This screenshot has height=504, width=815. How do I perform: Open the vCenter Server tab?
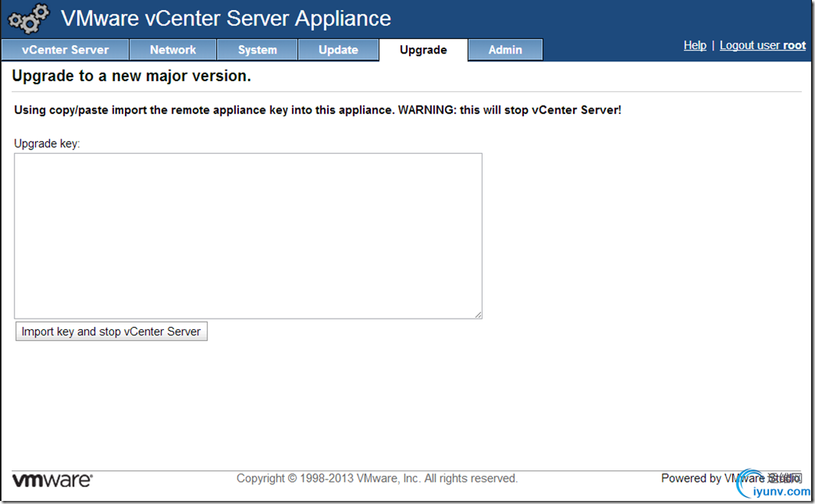tap(65, 50)
